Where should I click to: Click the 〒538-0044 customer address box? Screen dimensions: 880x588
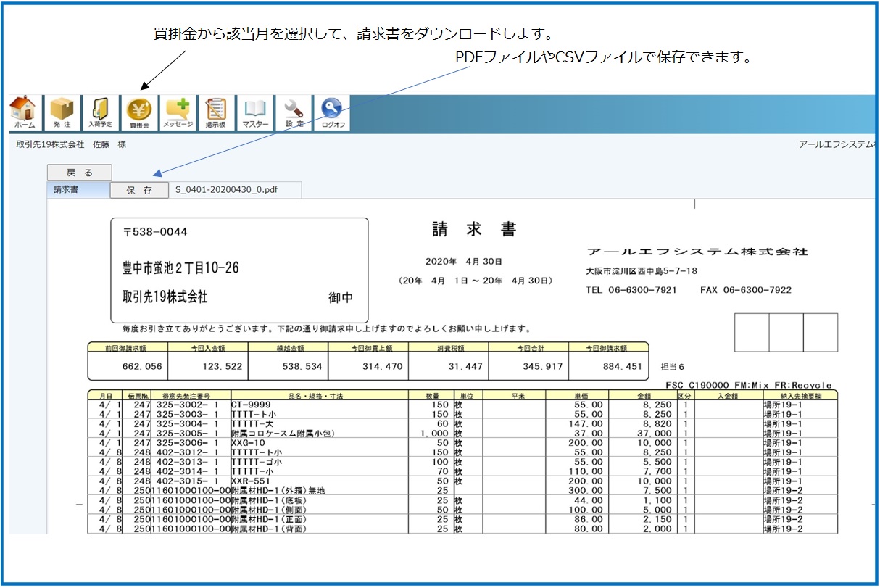coord(239,270)
